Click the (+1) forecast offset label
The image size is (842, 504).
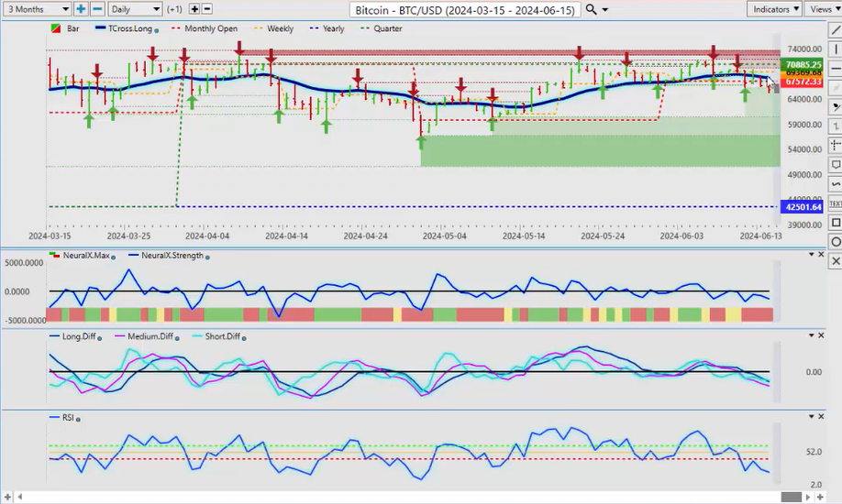point(174,9)
